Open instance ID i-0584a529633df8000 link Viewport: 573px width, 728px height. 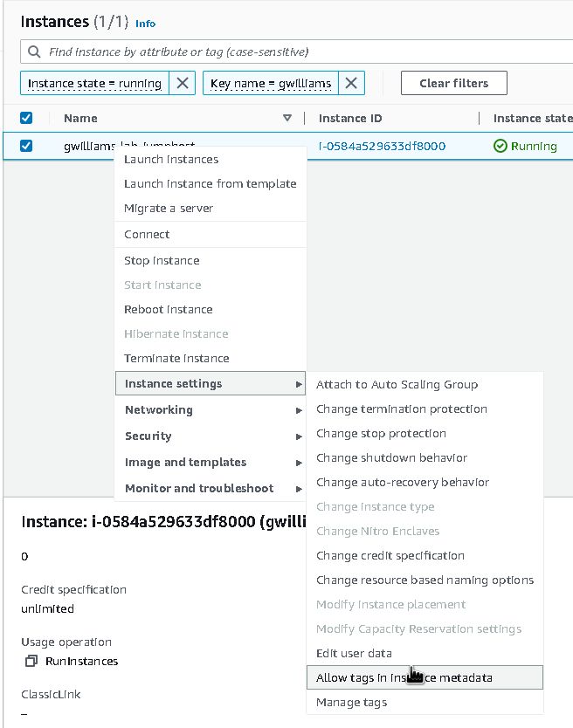pos(382,147)
